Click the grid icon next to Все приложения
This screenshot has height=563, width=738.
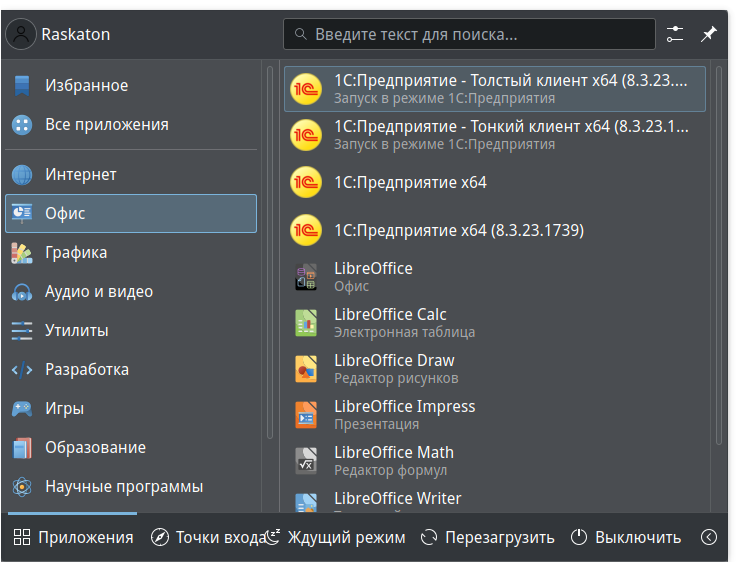pos(22,125)
